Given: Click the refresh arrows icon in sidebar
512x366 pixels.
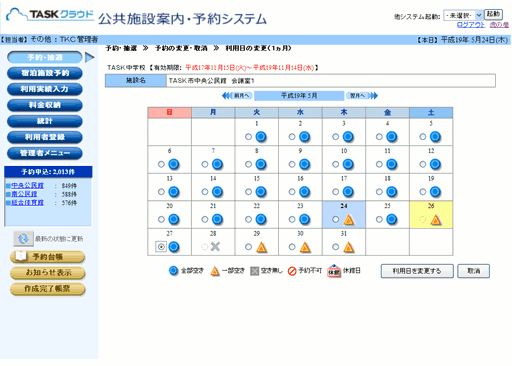Looking at the screenshot, I should 23,239.
